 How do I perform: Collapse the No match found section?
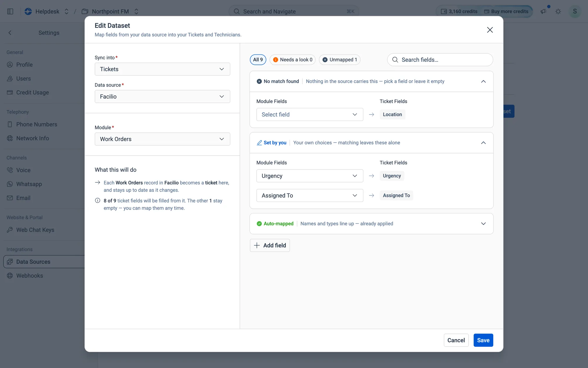tap(483, 82)
